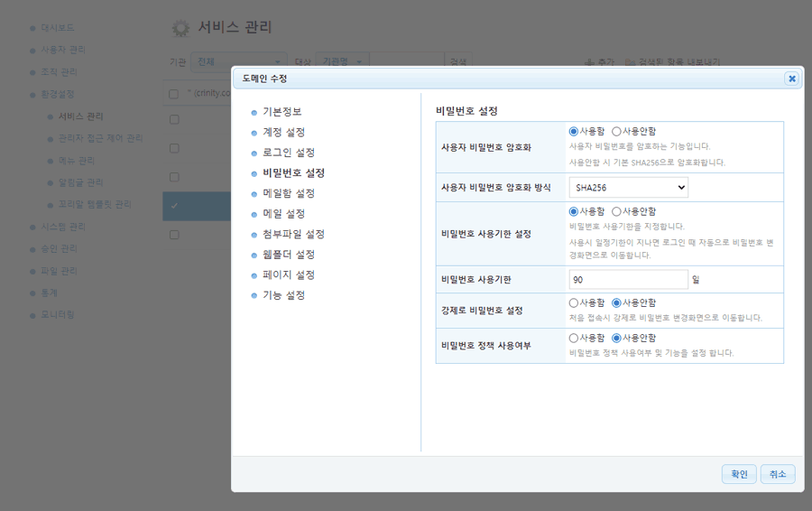Screen dimensions: 812x511
Task: Confirm changes with 확인 button
Action: (739, 474)
